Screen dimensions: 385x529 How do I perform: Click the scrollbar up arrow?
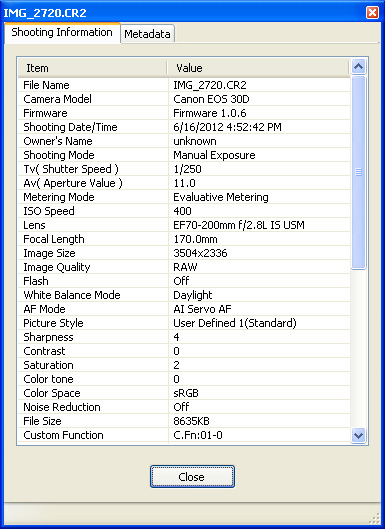point(358,66)
